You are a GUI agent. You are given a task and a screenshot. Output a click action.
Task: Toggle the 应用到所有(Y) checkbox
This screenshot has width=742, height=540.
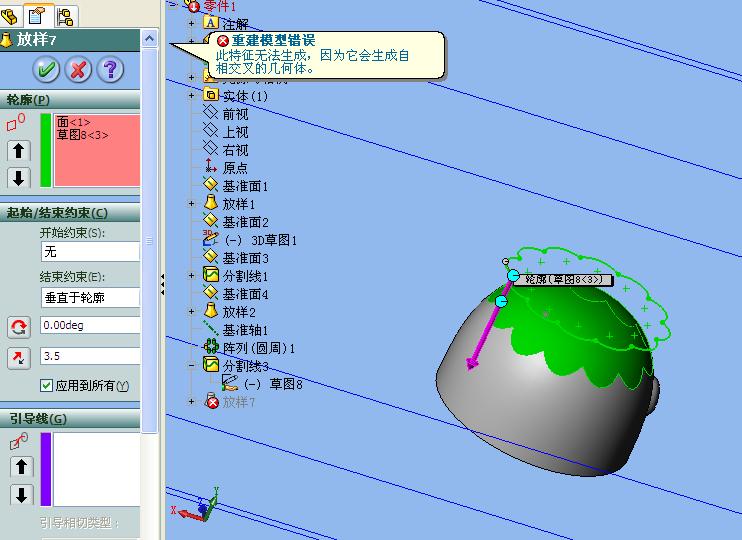tap(46, 386)
